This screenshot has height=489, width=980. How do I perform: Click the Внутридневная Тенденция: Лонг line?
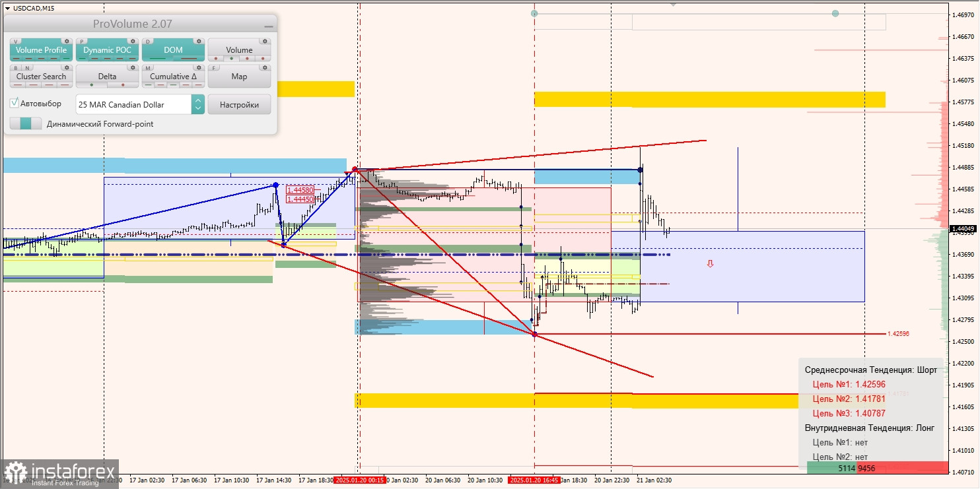tap(869, 428)
